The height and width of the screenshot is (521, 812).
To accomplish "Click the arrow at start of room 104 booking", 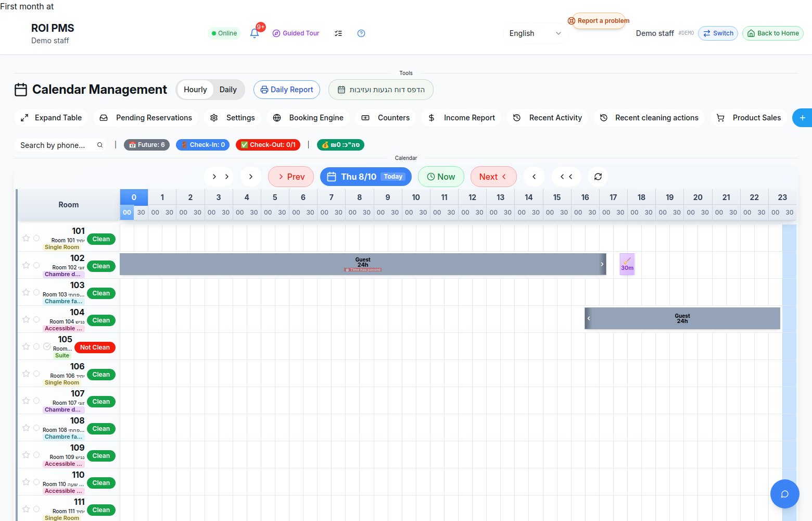I will pos(589,318).
